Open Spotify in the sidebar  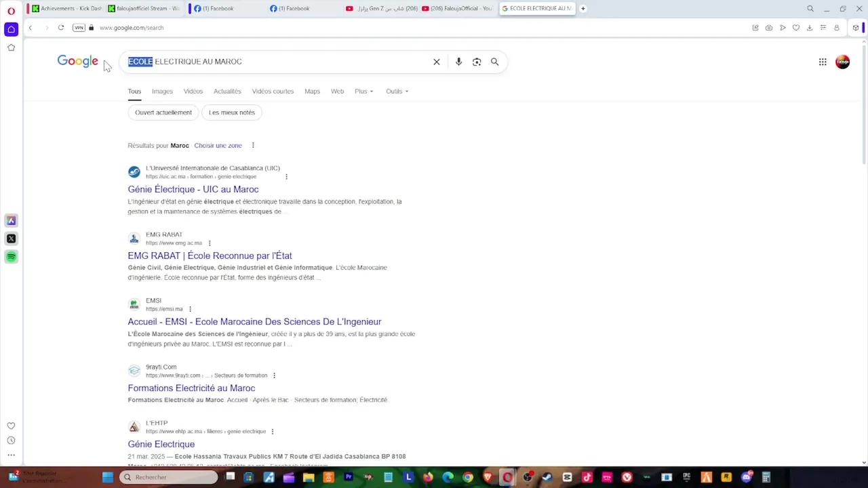[11, 257]
